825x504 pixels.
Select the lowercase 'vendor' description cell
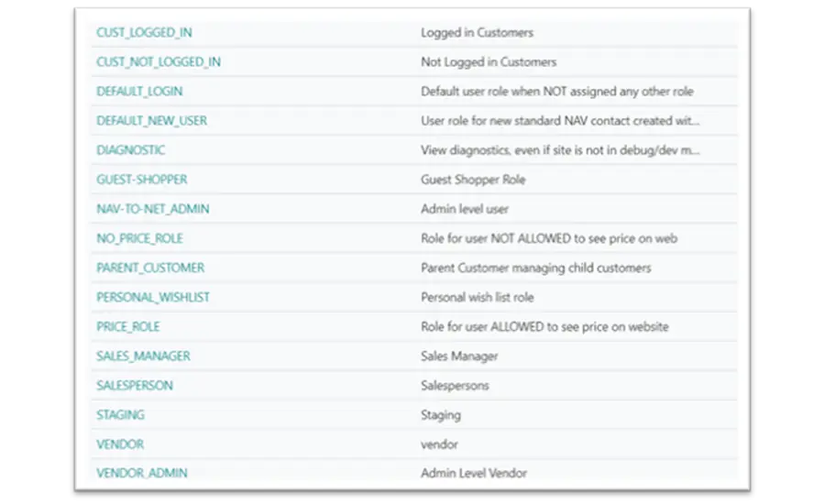(439, 445)
